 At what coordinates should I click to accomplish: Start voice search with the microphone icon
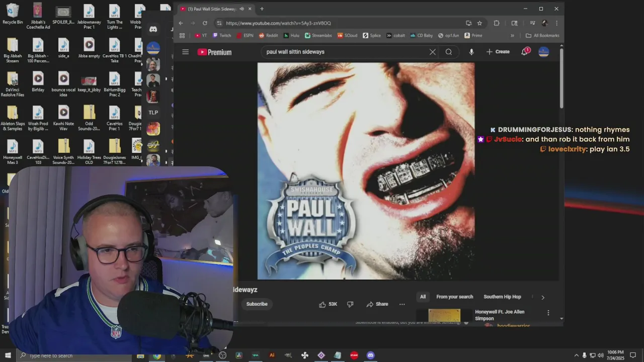point(471,52)
